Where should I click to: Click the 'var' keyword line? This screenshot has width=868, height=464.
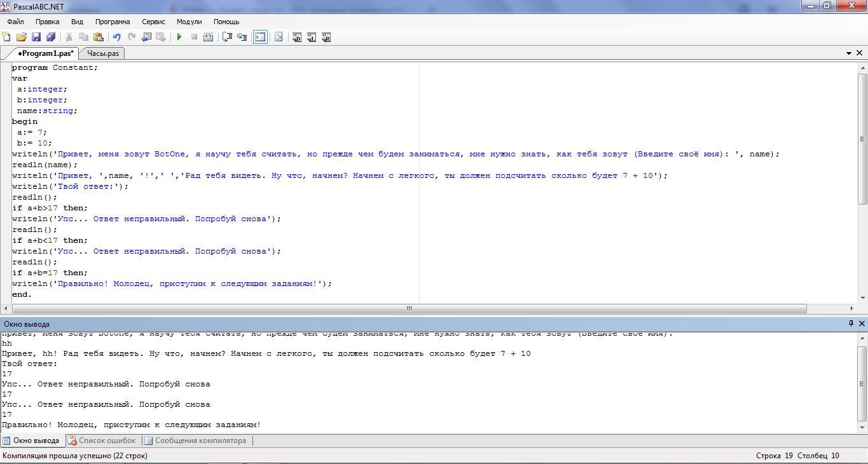pos(20,78)
